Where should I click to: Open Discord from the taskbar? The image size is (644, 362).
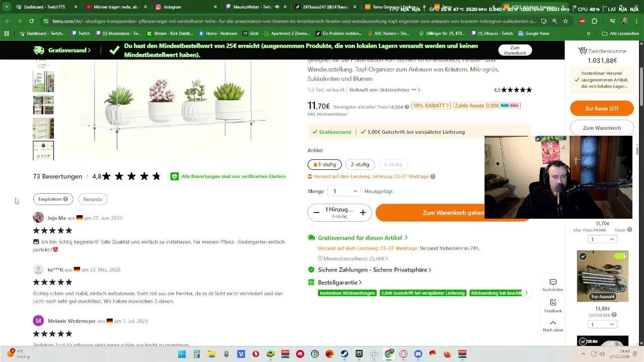point(418,354)
